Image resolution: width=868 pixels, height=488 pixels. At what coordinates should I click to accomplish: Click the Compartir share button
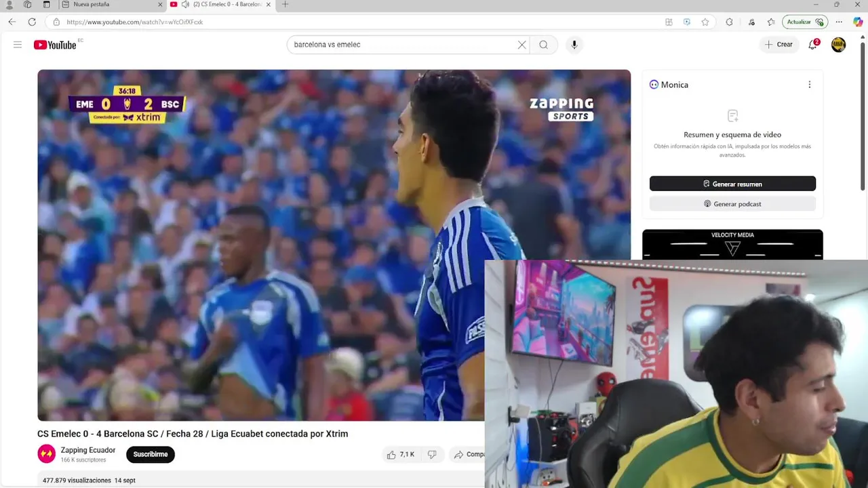coord(468,455)
